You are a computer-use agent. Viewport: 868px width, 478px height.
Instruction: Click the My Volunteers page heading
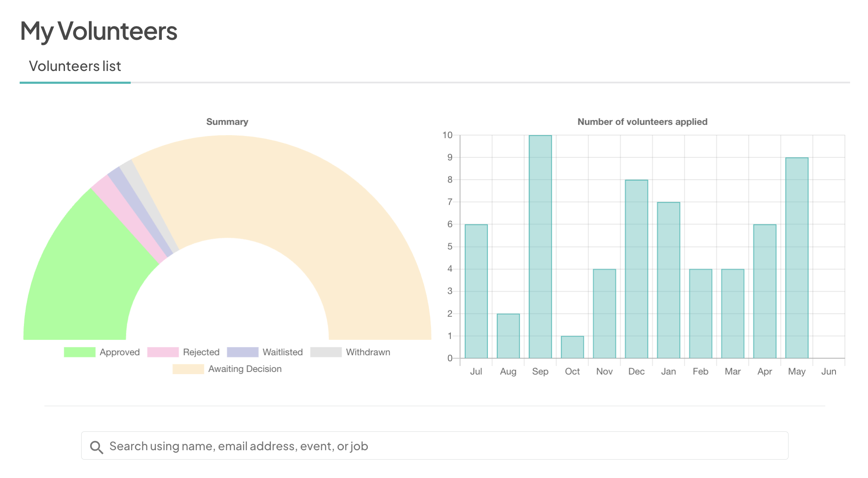click(100, 31)
